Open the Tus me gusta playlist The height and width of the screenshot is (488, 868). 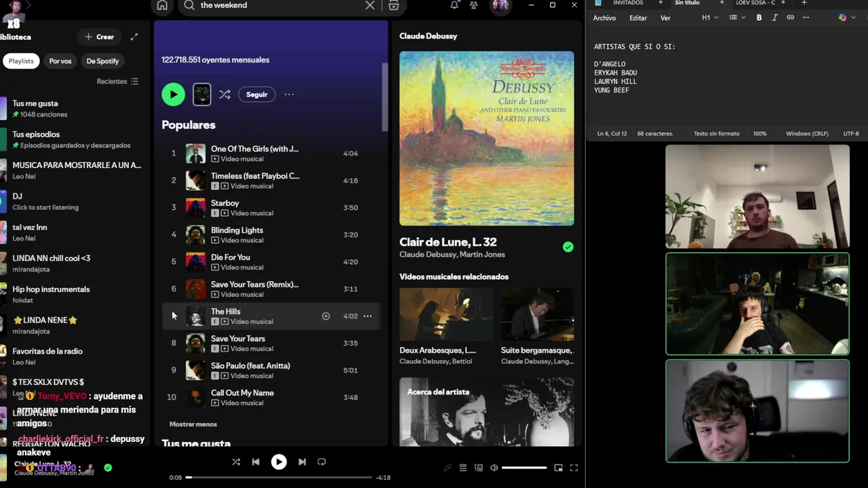point(73,108)
